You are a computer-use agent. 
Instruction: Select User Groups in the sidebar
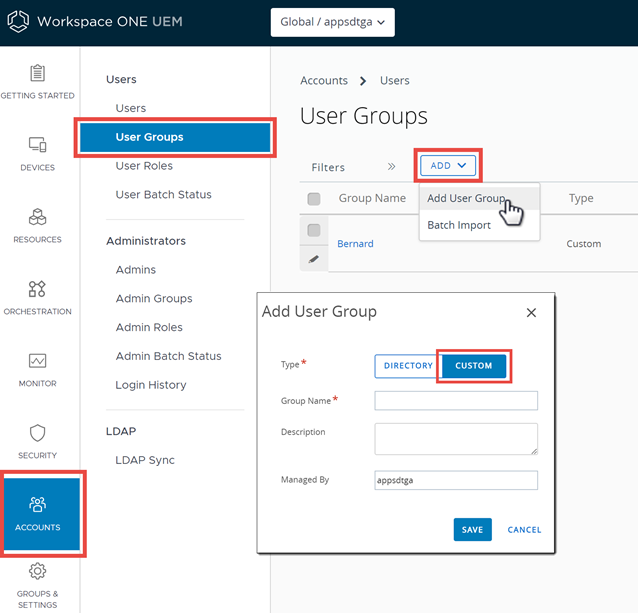[x=175, y=137]
